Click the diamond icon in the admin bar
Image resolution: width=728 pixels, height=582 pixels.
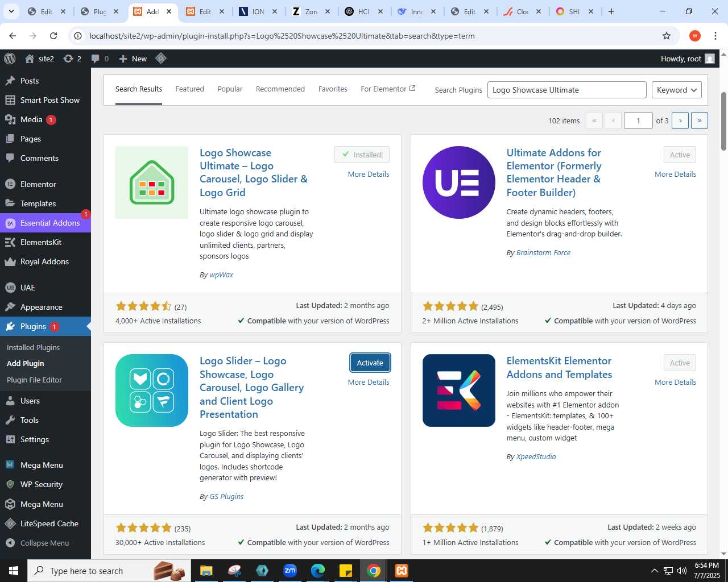pos(161,58)
